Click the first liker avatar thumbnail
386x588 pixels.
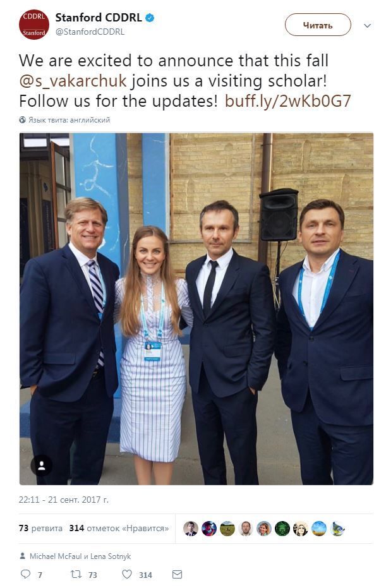click(191, 529)
